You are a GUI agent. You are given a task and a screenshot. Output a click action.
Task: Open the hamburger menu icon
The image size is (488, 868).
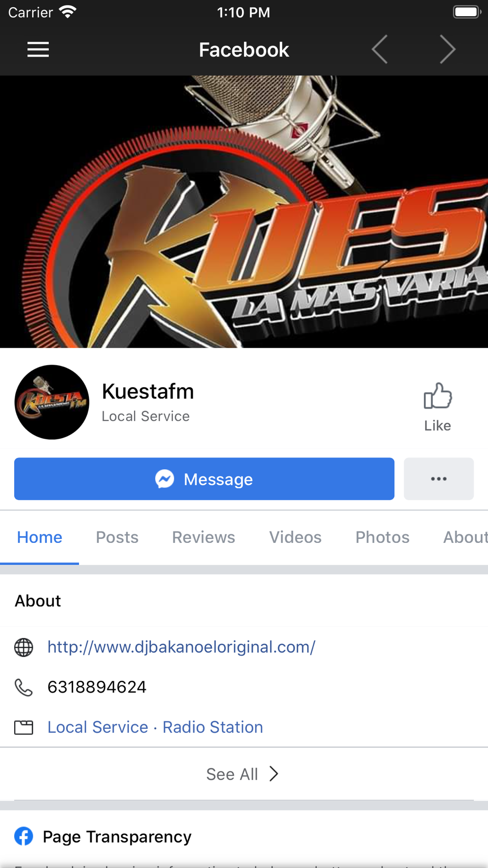(x=38, y=49)
